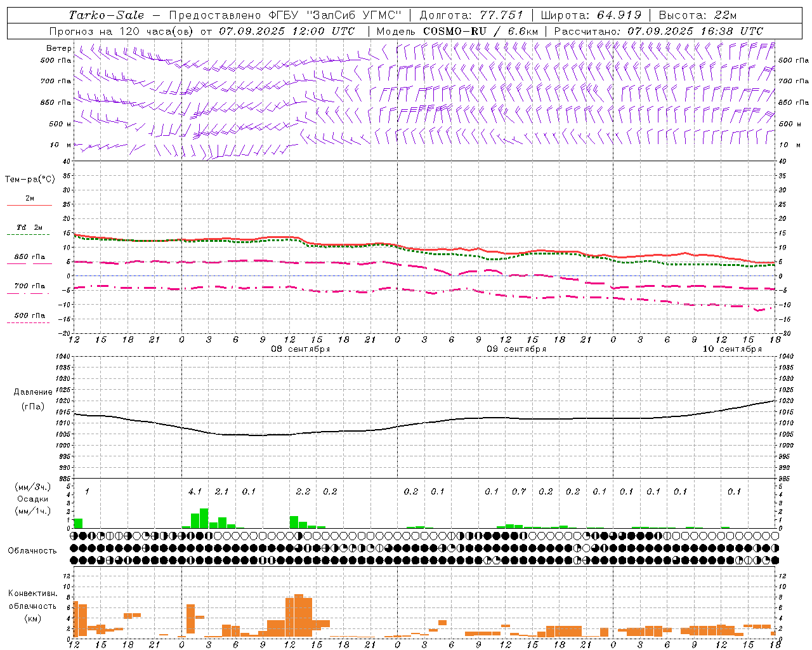The image size is (812, 650).
Task: Click the Td 2м dew point legend label
Action: tap(29, 227)
